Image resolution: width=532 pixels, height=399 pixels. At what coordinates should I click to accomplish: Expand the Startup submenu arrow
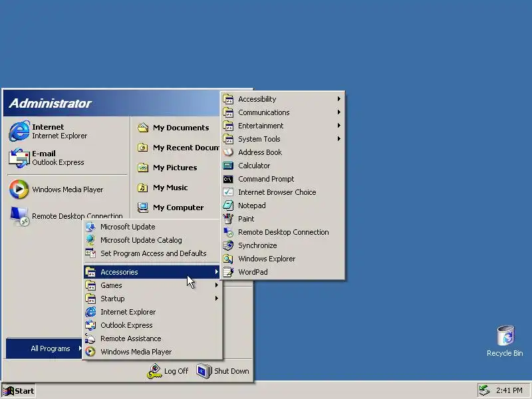(216, 298)
